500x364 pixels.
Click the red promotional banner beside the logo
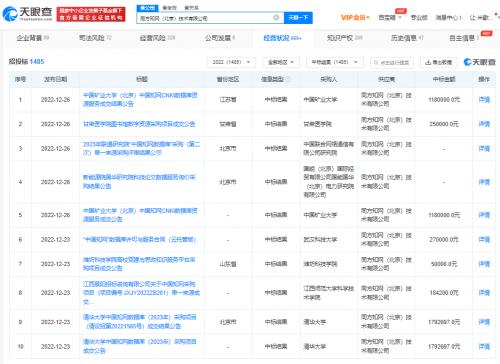pyautogui.click(x=91, y=14)
